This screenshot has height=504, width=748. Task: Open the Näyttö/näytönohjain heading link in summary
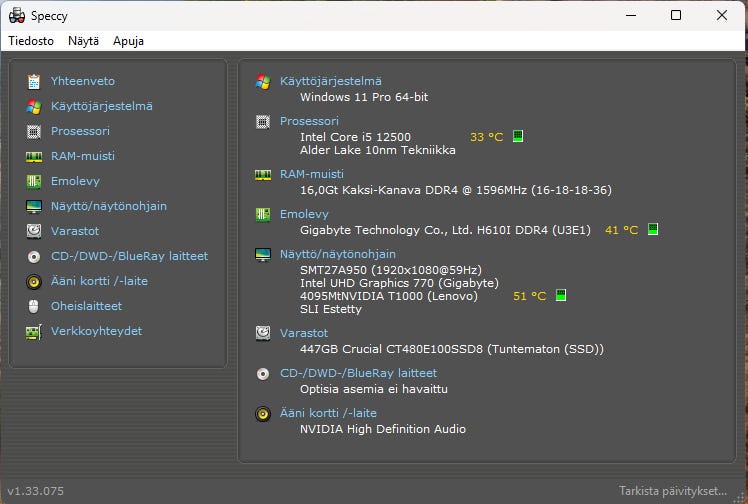coord(337,254)
